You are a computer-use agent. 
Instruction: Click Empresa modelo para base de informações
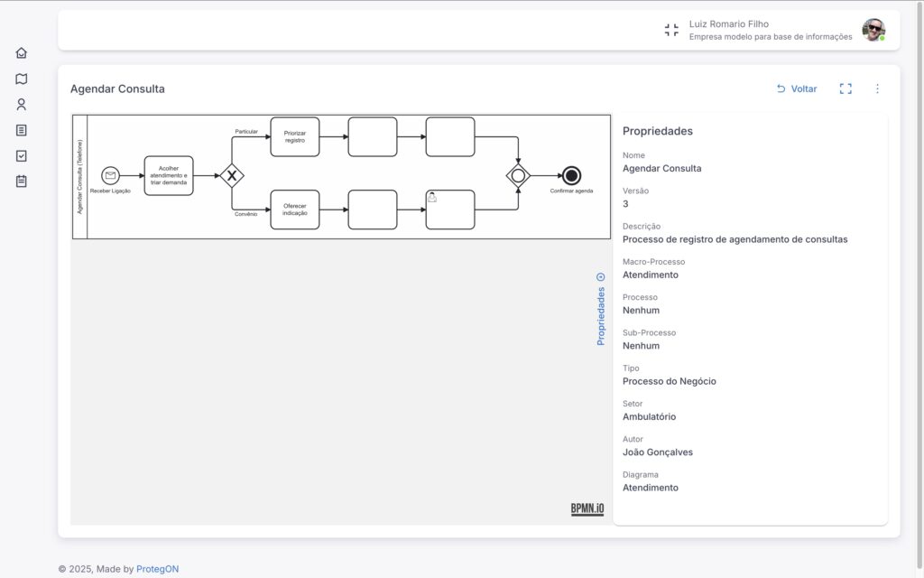point(771,36)
